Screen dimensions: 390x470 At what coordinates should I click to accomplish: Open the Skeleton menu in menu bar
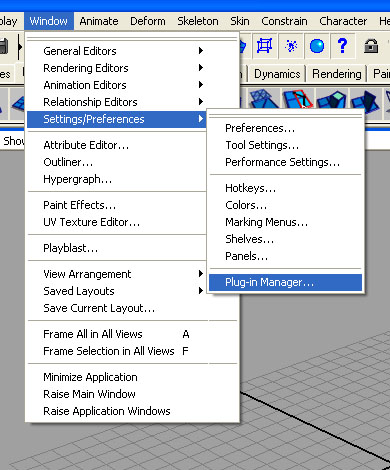point(198,21)
